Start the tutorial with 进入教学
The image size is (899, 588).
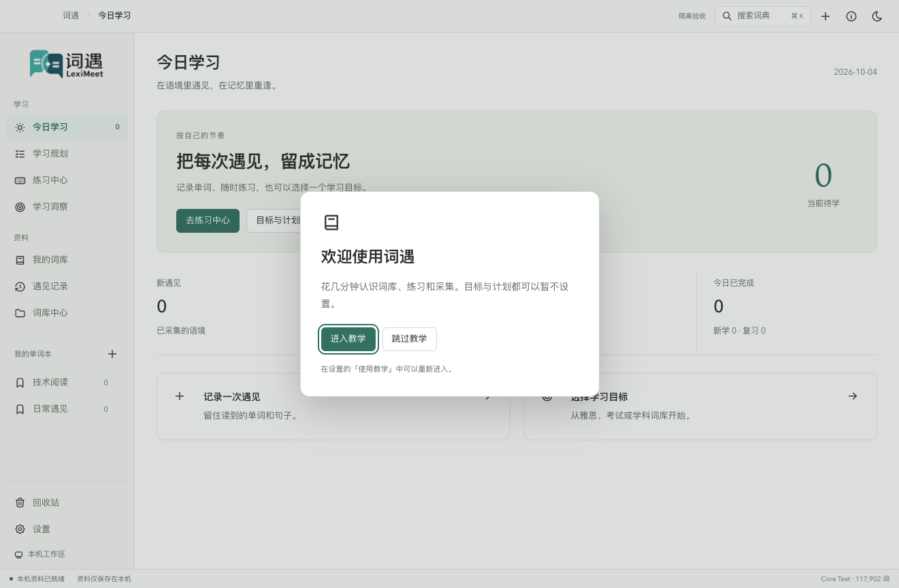coord(348,339)
